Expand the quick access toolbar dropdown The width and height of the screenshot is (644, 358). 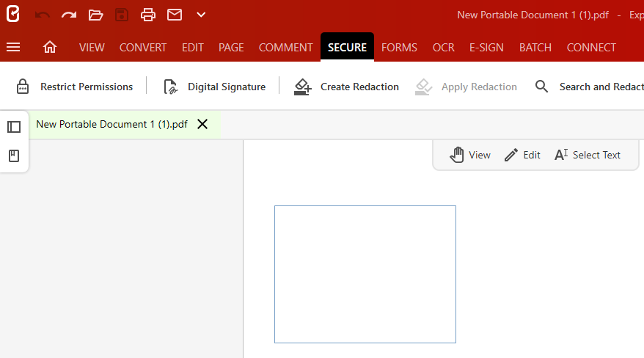(x=201, y=15)
